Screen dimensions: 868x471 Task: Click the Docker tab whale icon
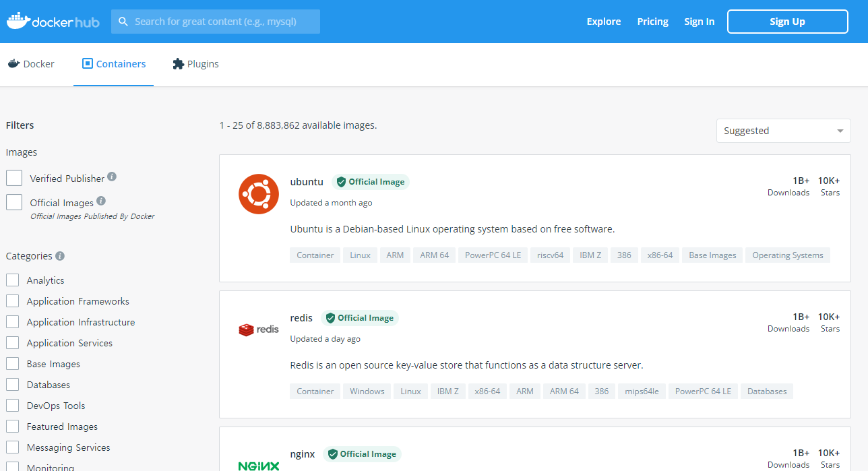[x=13, y=64]
